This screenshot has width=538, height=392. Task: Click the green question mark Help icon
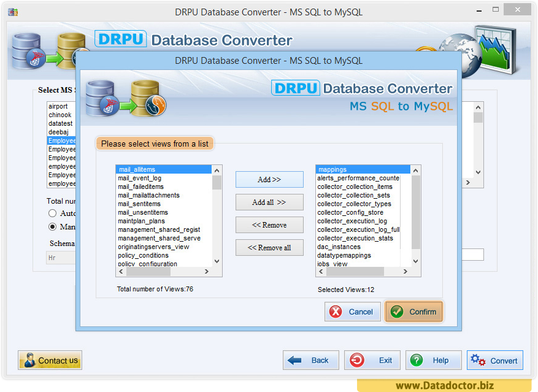[417, 361]
